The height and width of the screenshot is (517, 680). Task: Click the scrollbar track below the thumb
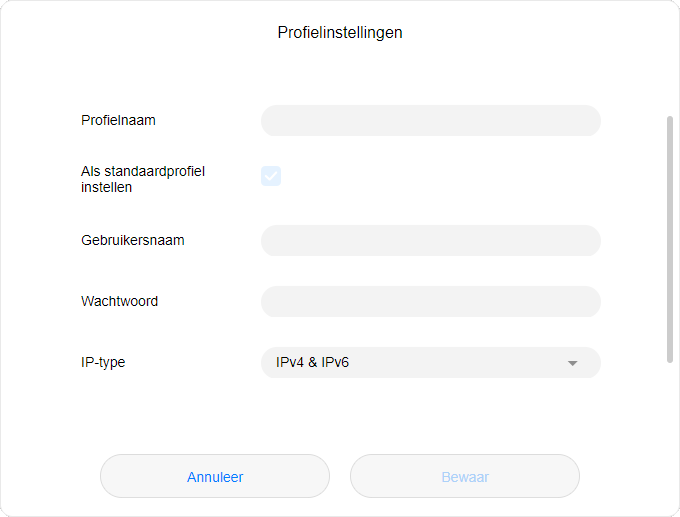pos(670,420)
